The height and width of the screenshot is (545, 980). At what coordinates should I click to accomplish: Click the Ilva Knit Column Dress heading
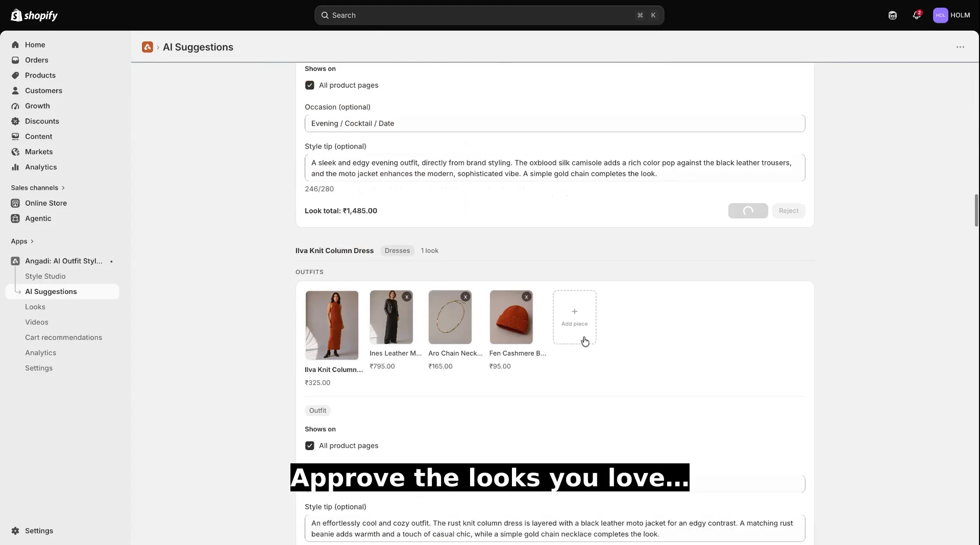point(334,251)
